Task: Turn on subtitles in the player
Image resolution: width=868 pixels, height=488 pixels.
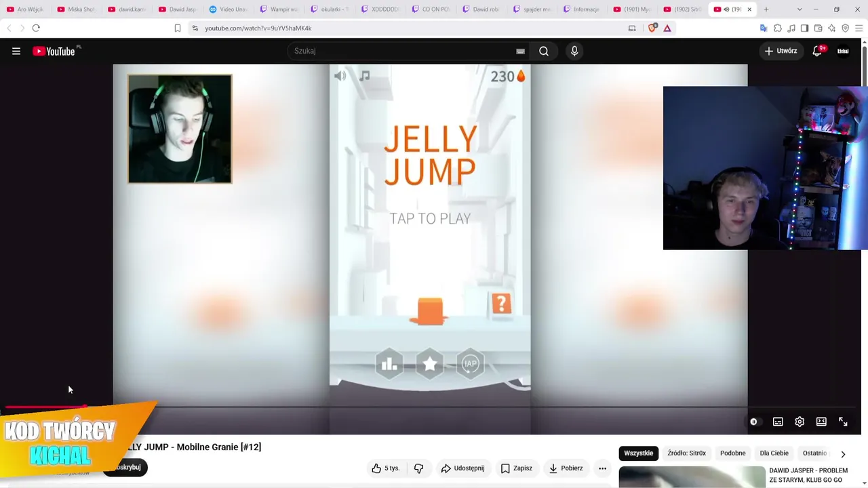Action: point(778,422)
